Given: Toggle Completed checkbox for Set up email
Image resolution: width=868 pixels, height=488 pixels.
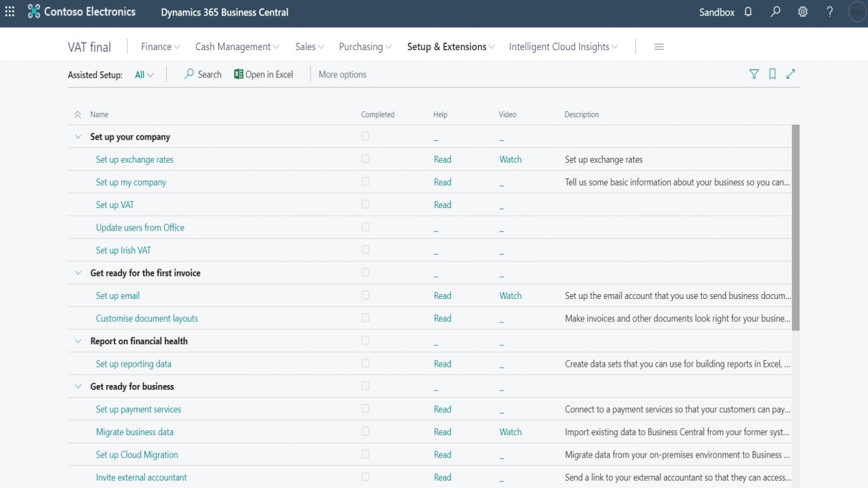Looking at the screenshot, I should point(366,295).
